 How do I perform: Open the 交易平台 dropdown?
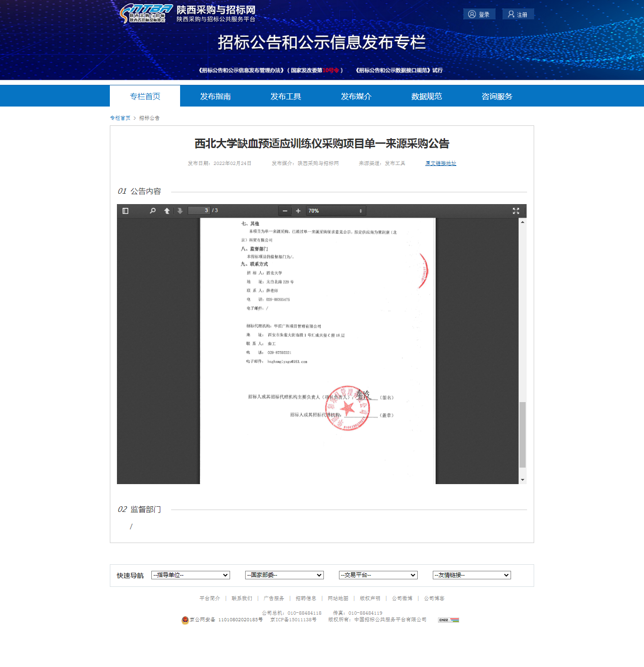(378, 575)
